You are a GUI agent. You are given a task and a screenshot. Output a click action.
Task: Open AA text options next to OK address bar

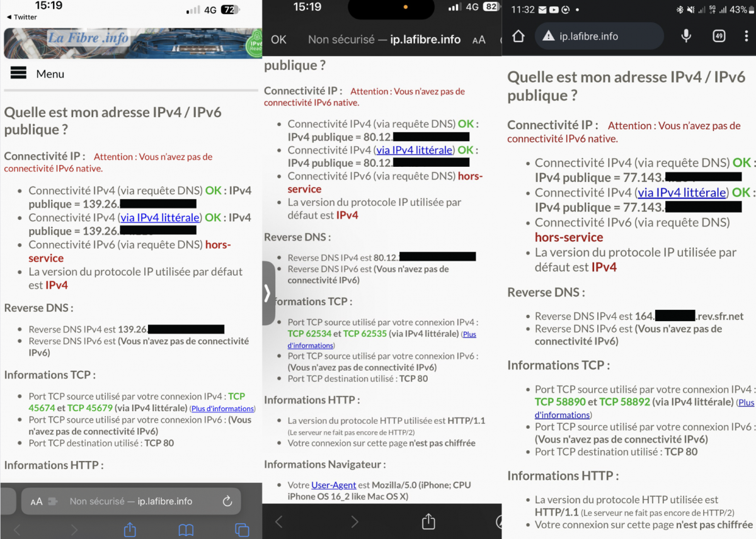tap(479, 40)
